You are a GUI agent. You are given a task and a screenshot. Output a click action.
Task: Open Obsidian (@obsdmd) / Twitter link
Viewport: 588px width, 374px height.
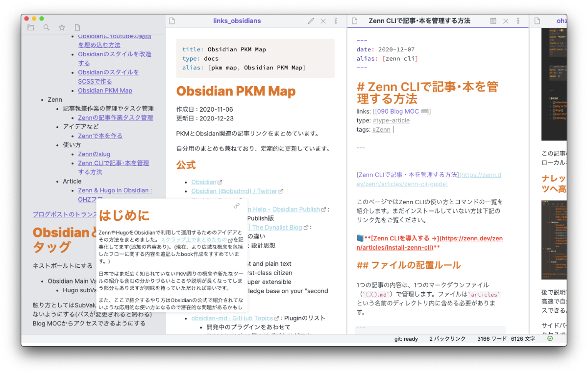234,191
